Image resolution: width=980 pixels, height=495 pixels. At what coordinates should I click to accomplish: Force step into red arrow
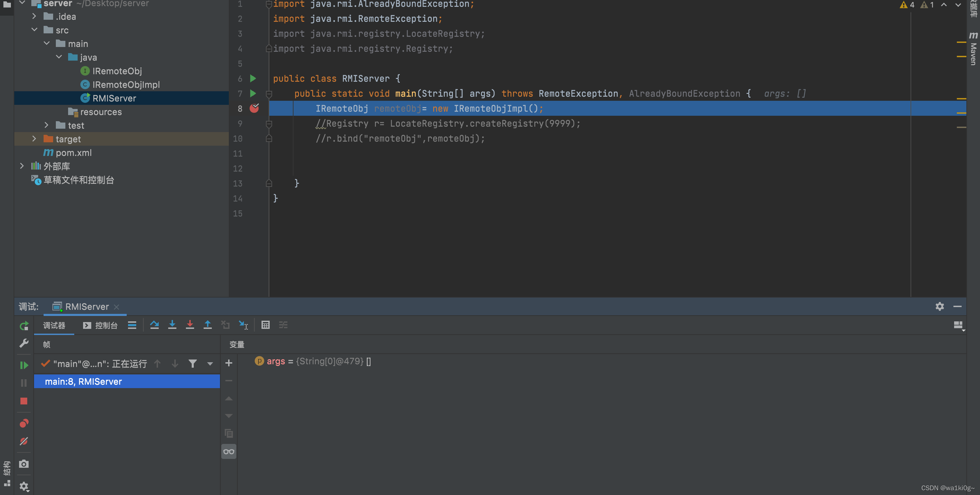(190, 325)
